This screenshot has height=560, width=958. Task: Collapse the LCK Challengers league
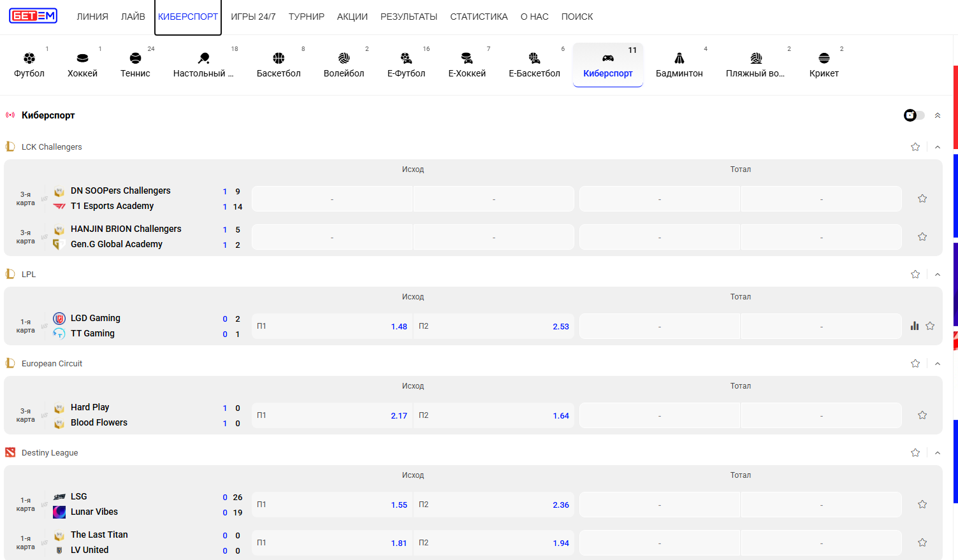(938, 147)
